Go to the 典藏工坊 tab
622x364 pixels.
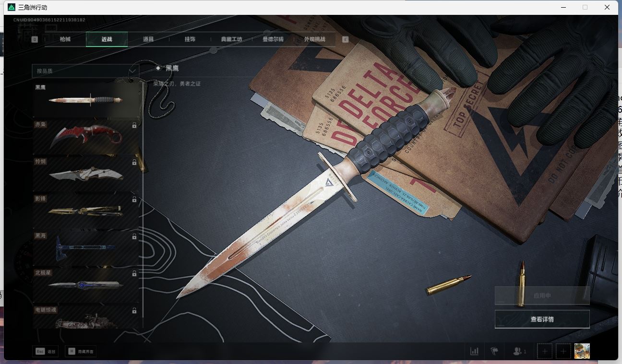tap(231, 39)
